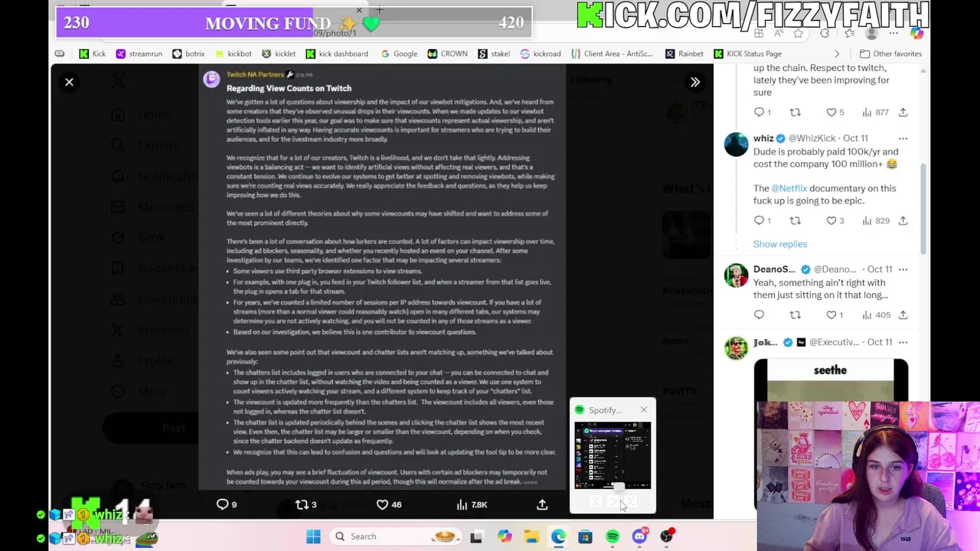
Task: Like whiz's comment with 3 likes
Action: tap(835, 220)
